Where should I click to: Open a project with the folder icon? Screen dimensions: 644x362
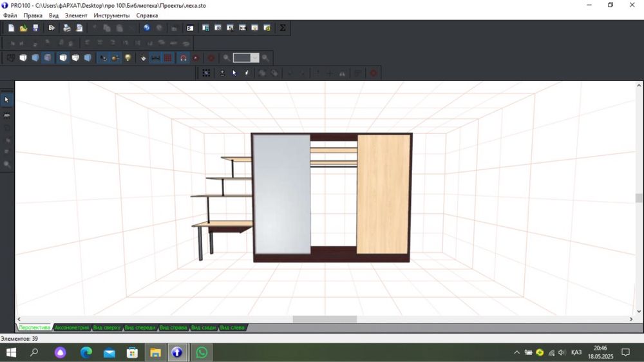click(x=23, y=28)
